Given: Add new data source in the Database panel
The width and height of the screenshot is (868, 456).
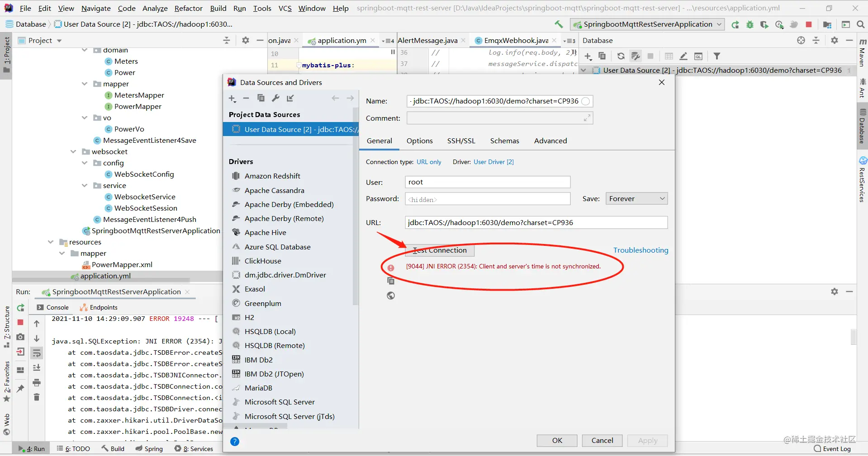Looking at the screenshot, I should [588, 56].
